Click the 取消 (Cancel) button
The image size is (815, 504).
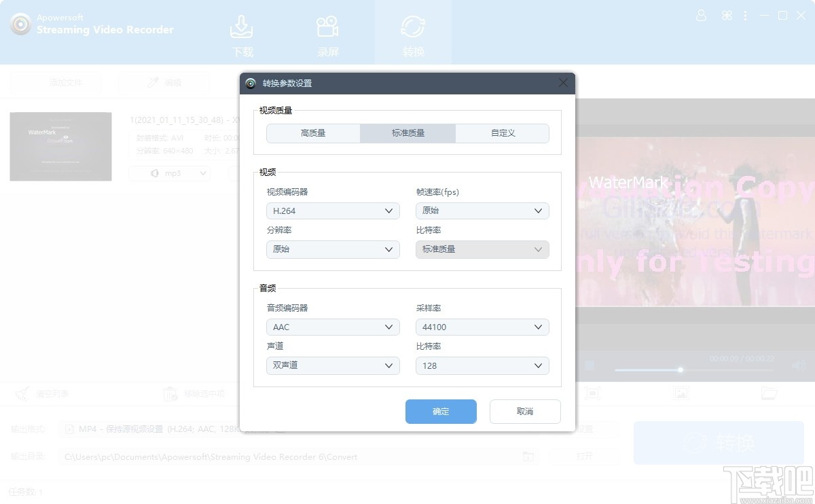point(525,411)
